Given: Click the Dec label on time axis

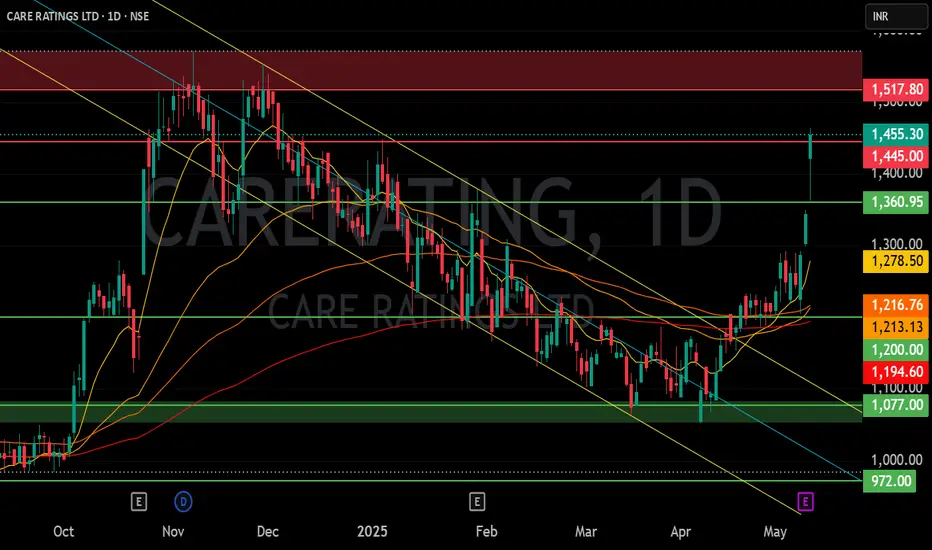Looking at the screenshot, I should tap(267, 531).
